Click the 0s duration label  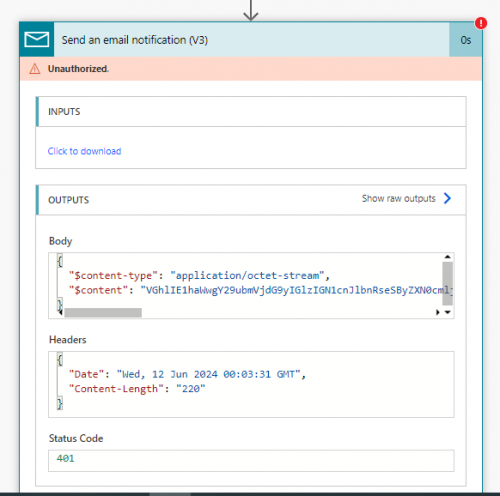[466, 40]
